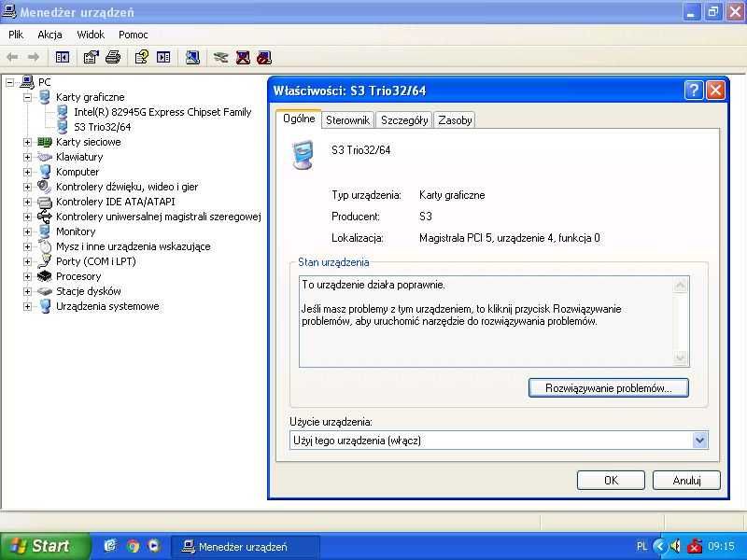This screenshot has width=747, height=560.
Task: Collapse the PC root node
Action: [x=9, y=82]
